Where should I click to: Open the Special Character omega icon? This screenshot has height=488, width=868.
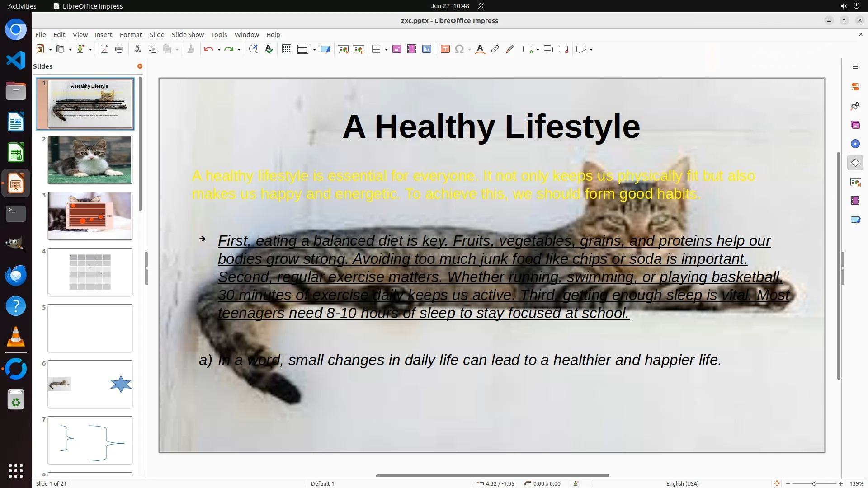[x=459, y=49]
